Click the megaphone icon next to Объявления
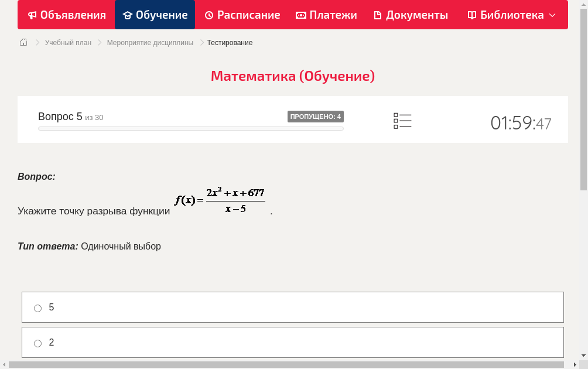The width and height of the screenshot is (588, 369). click(x=33, y=15)
